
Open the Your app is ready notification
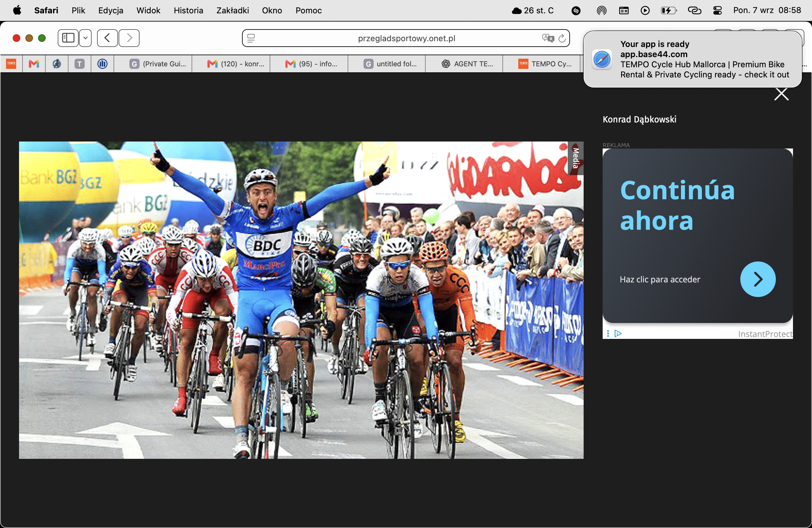click(692, 59)
